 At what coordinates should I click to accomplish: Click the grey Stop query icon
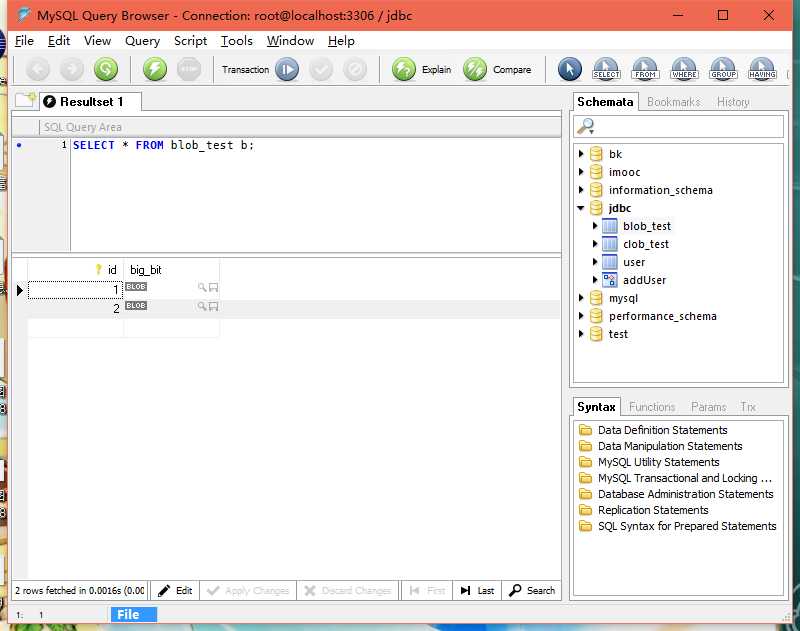pos(189,69)
